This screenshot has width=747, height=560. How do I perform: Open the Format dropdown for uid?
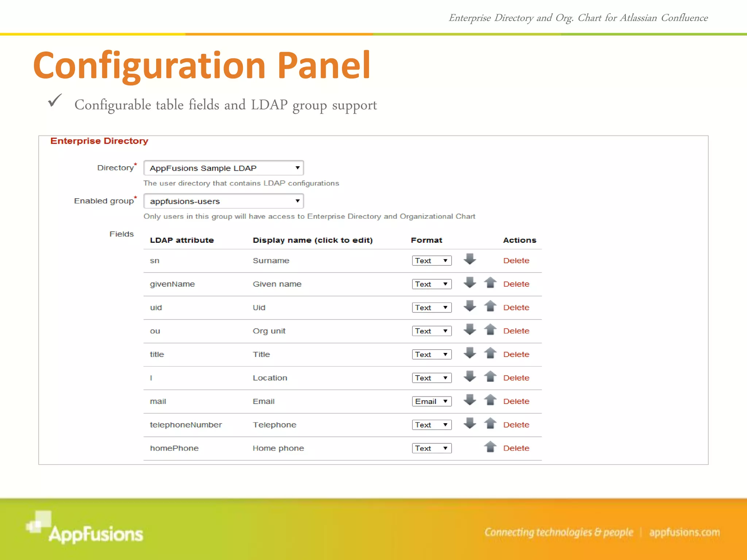coord(432,308)
